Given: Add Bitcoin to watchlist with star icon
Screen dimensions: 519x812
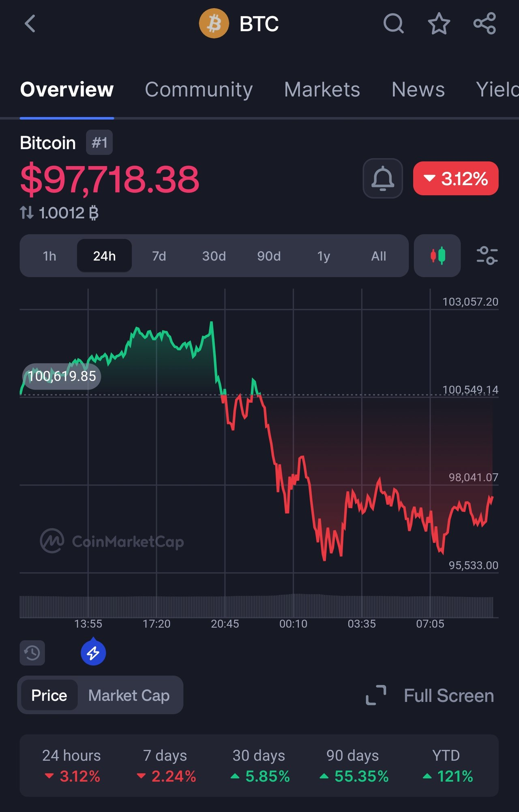Looking at the screenshot, I should [439, 24].
